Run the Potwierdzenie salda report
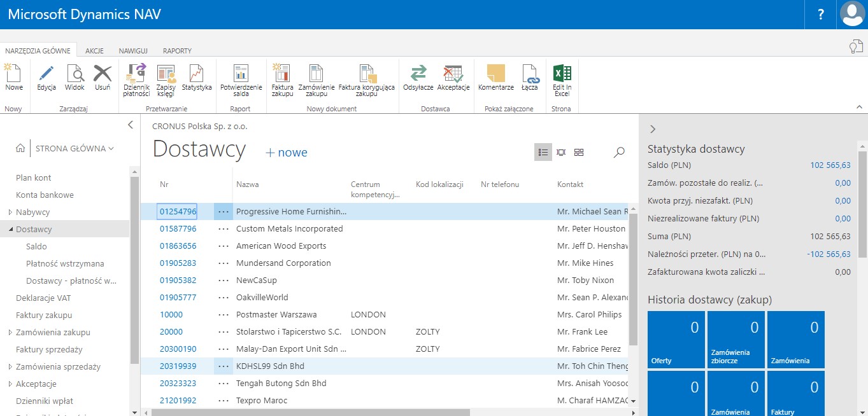This screenshot has width=868, height=416. pos(241,80)
